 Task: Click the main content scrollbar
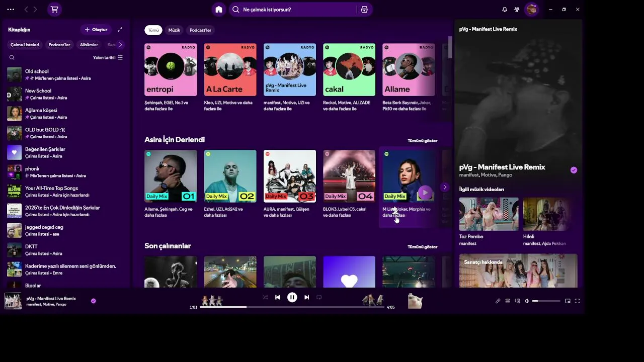[x=450, y=47]
